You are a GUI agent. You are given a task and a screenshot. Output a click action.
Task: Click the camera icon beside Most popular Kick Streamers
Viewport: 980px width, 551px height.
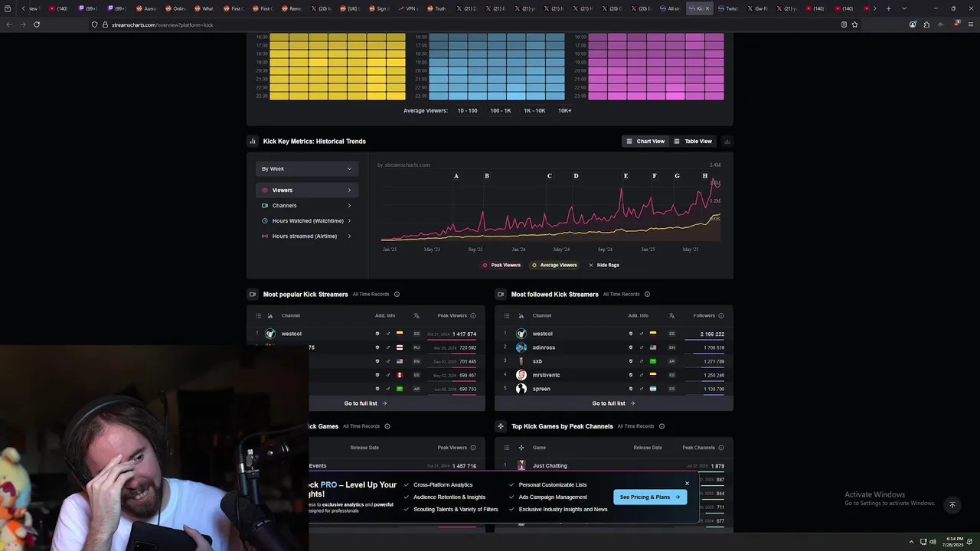[253, 294]
